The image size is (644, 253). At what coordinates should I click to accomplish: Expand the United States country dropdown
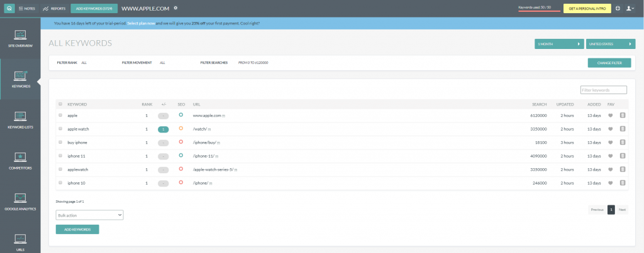[610, 44]
